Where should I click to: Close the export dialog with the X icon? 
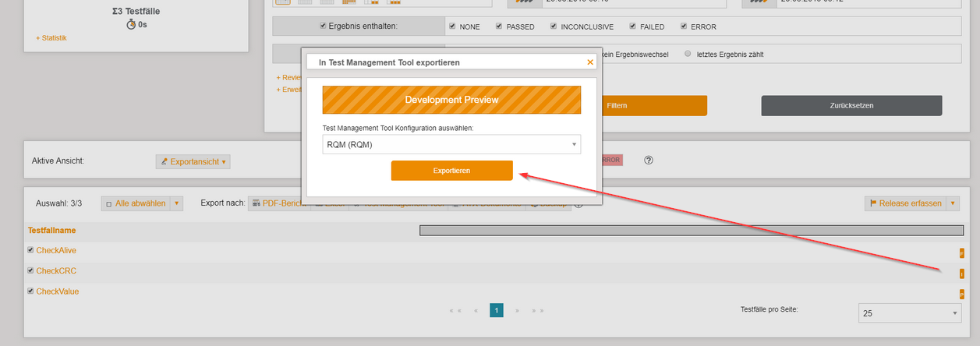[589, 62]
